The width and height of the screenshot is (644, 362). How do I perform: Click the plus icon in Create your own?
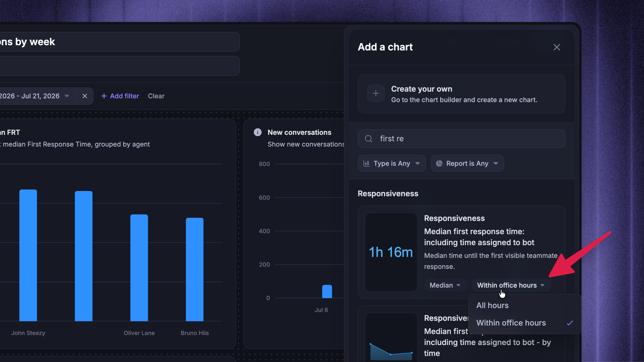375,93
